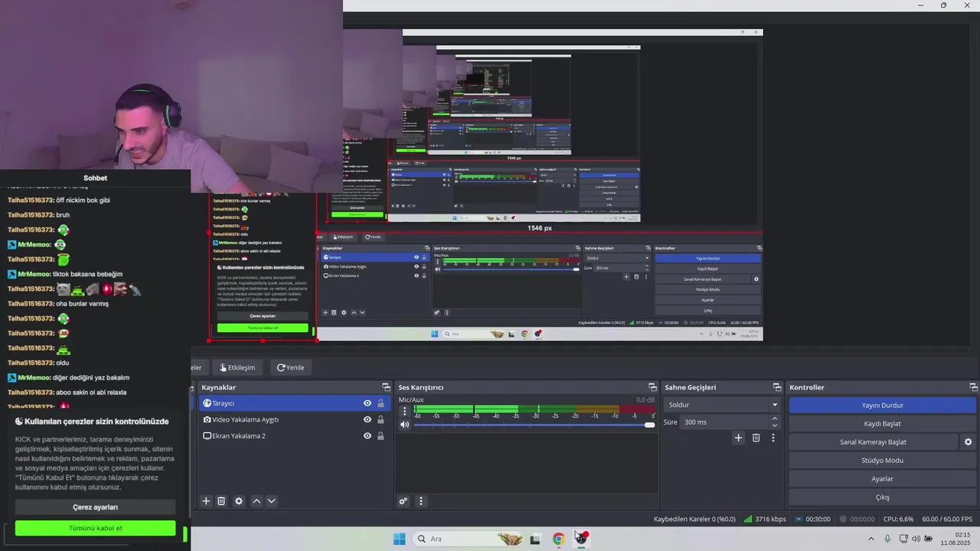980x551 pixels.
Task: Open the Soldur transition dropdown
Action: click(x=722, y=405)
